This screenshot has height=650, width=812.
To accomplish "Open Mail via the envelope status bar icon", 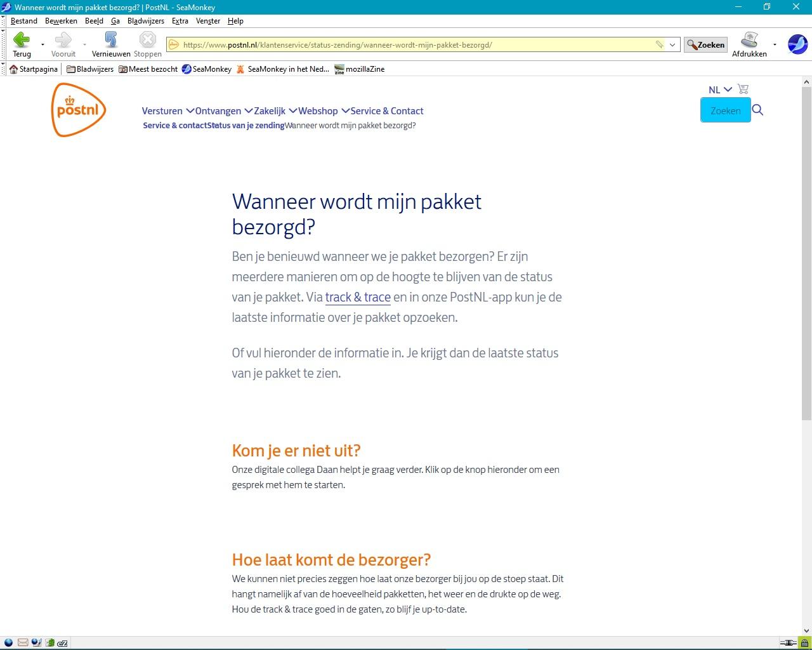I will [22, 642].
